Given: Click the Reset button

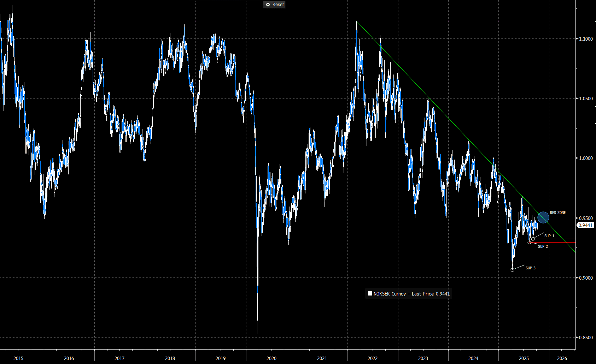Looking at the screenshot, I should [x=274, y=5].
